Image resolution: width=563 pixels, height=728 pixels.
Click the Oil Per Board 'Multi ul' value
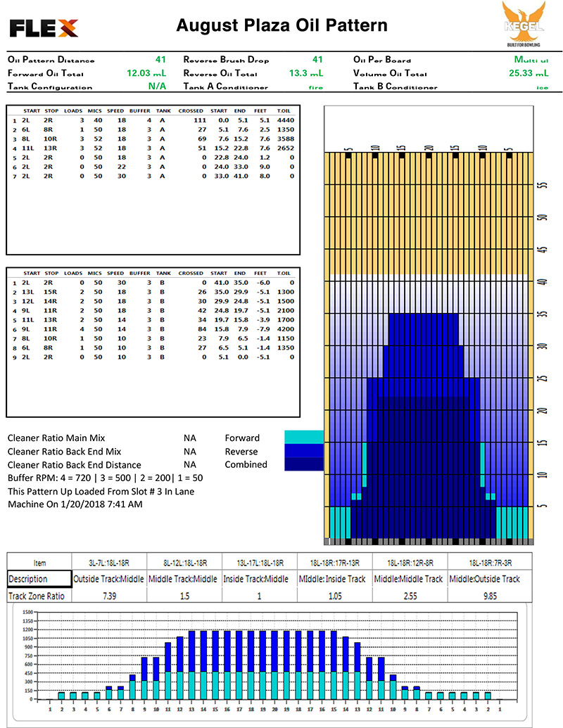tap(531, 60)
